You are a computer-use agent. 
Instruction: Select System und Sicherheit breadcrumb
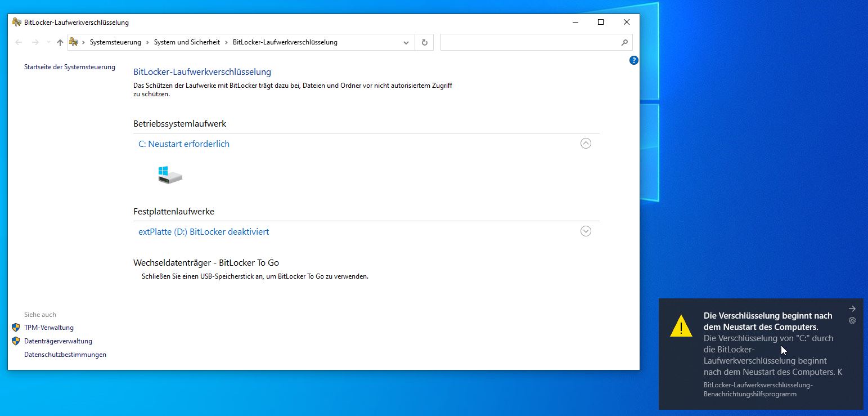coord(187,42)
